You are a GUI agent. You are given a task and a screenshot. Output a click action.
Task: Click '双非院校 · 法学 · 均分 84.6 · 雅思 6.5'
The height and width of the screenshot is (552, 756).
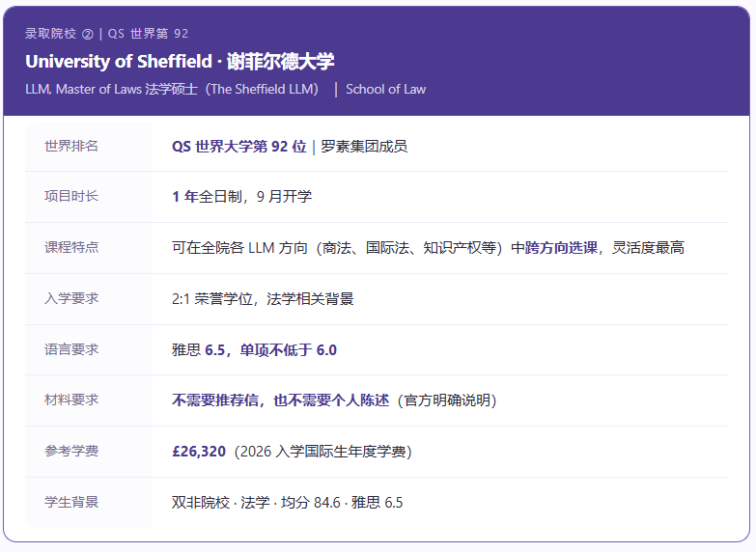pos(288,503)
